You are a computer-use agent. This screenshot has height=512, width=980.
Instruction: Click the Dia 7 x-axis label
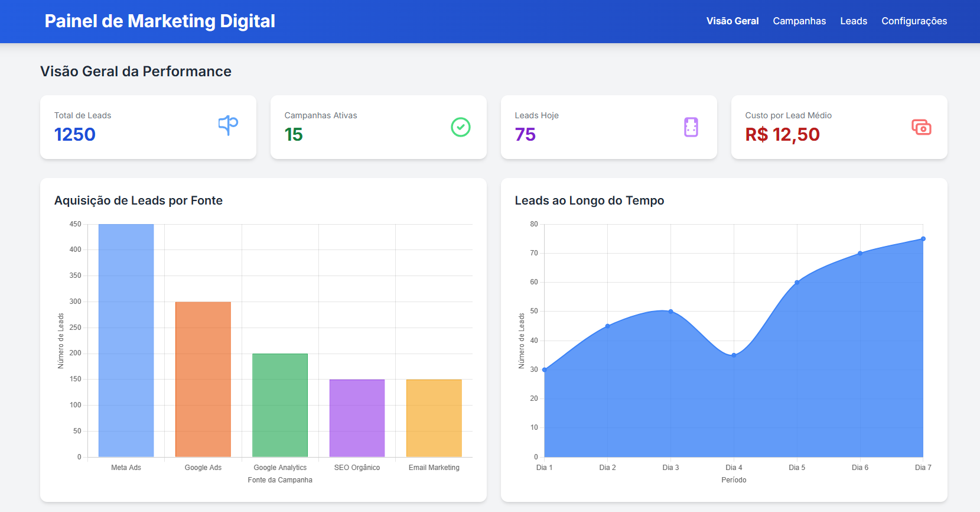pyautogui.click(x=923, y=468)
